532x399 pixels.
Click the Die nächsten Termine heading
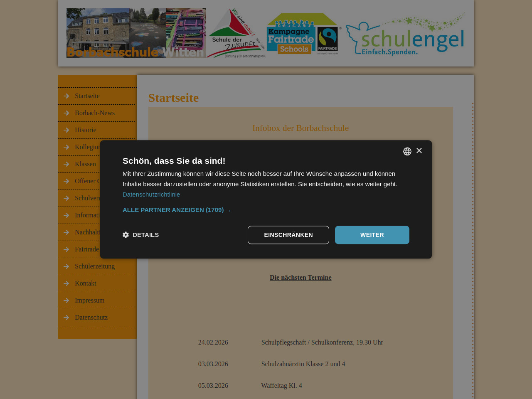(300, 278)
